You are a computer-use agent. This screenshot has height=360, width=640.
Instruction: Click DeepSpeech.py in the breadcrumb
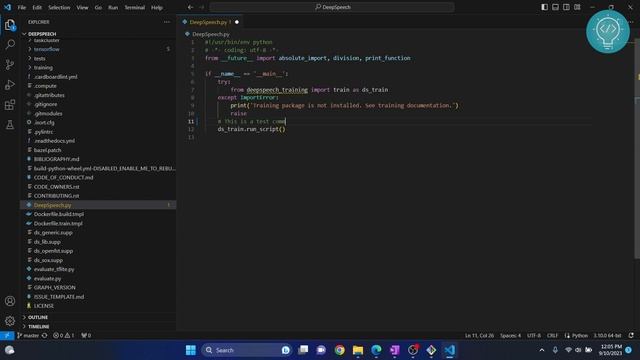[x=211, y=34]
